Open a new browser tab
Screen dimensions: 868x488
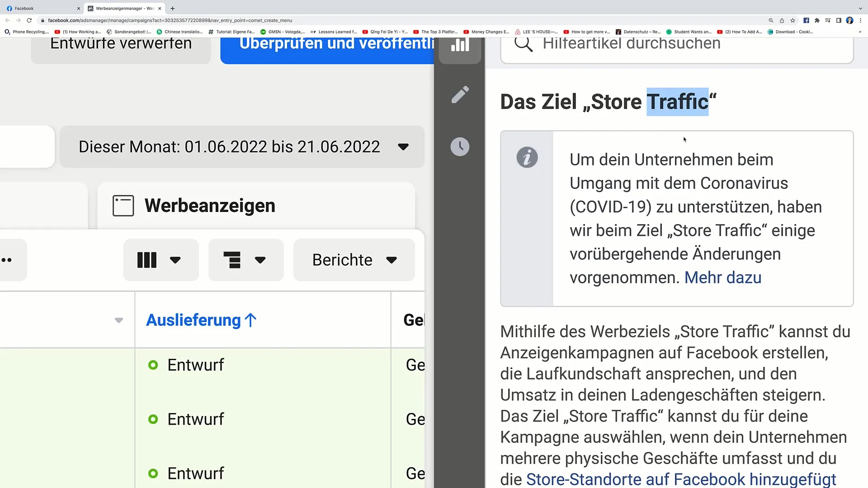(172, 8)
